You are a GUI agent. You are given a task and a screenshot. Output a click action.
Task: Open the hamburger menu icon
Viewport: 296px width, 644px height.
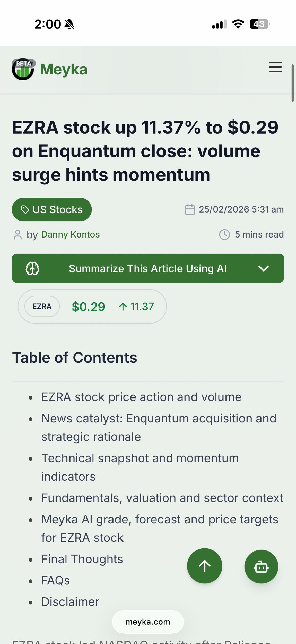point(275,67)
